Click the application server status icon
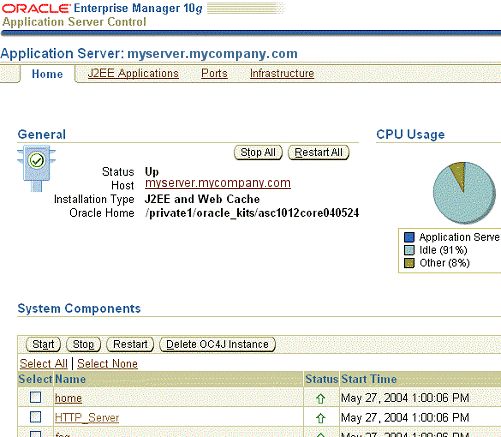 [x=36, y=168]
